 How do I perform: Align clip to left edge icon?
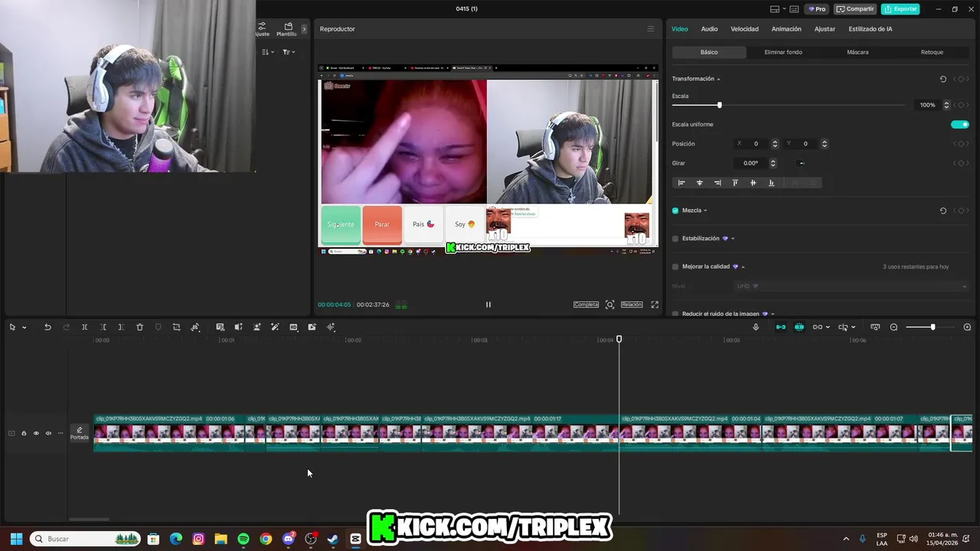(x=681, y=183)
